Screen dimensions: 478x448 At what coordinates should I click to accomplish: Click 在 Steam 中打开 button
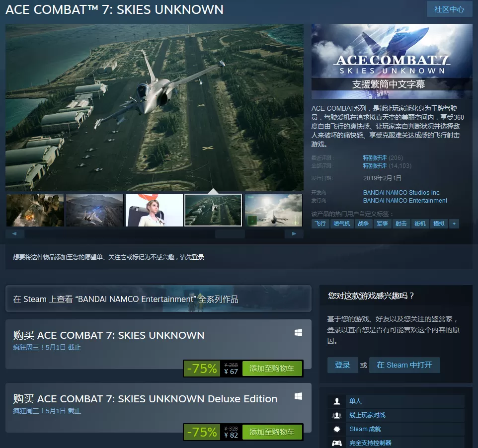tap(404, 365)
